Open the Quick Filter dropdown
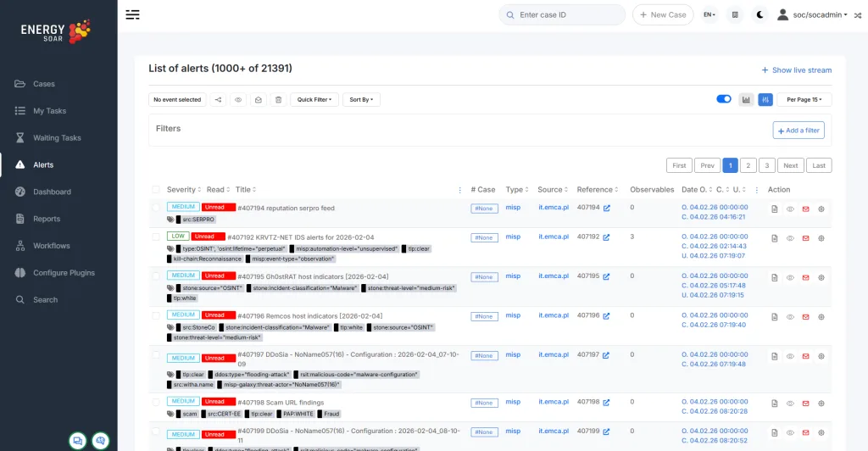868x451 pixels. coord(314,100)
